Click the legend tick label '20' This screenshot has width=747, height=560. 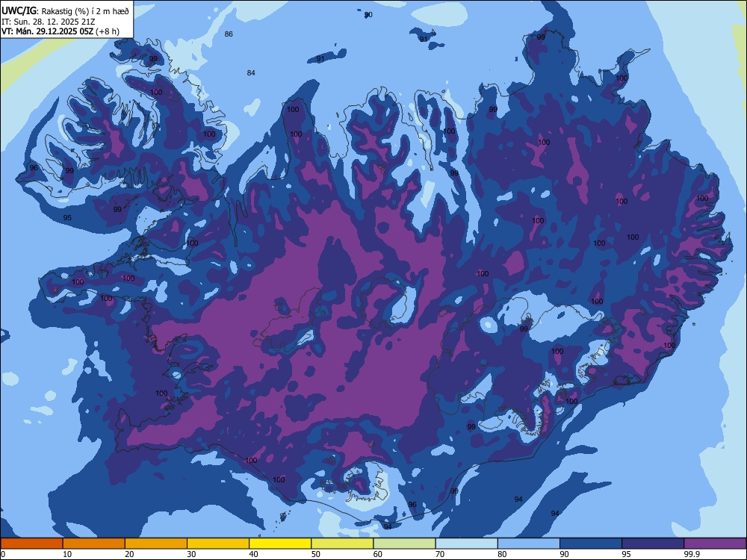pos(129,554)
